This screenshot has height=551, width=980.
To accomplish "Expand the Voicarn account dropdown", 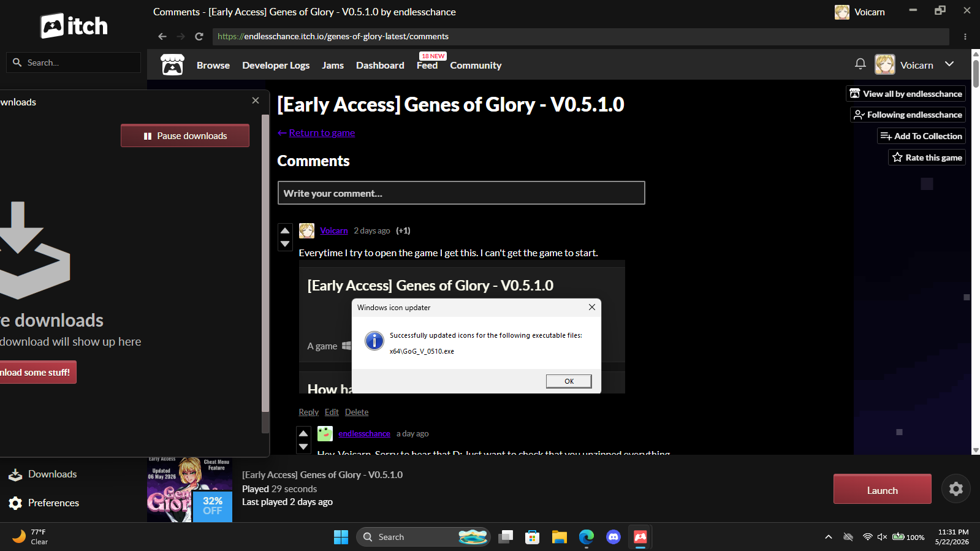I will (949, 64).
